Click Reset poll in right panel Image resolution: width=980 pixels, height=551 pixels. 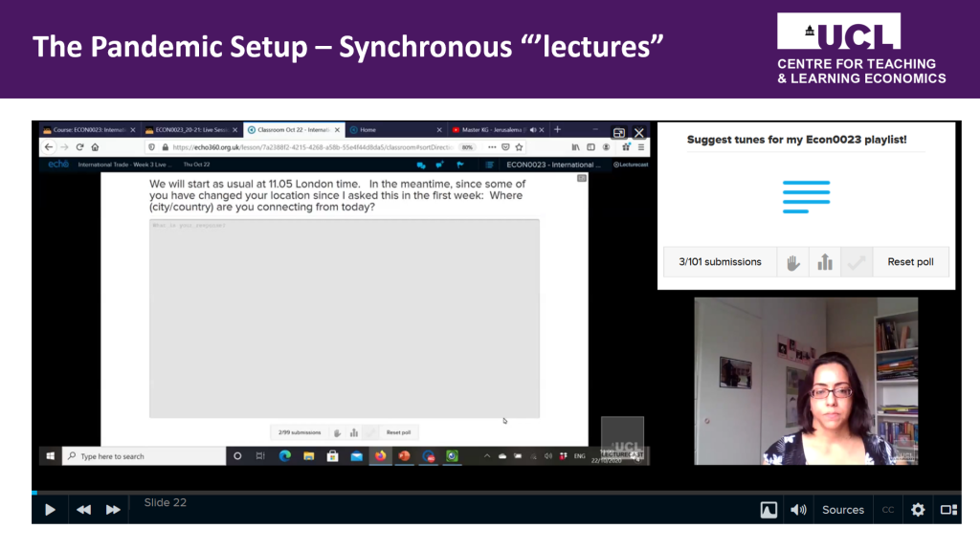click(910, 262)
